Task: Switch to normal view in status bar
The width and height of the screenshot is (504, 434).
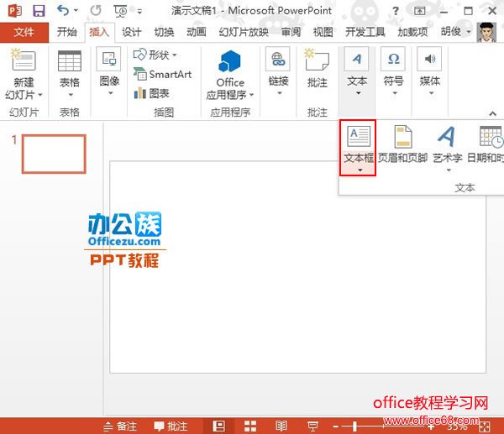Action: [x=219, y=426]
